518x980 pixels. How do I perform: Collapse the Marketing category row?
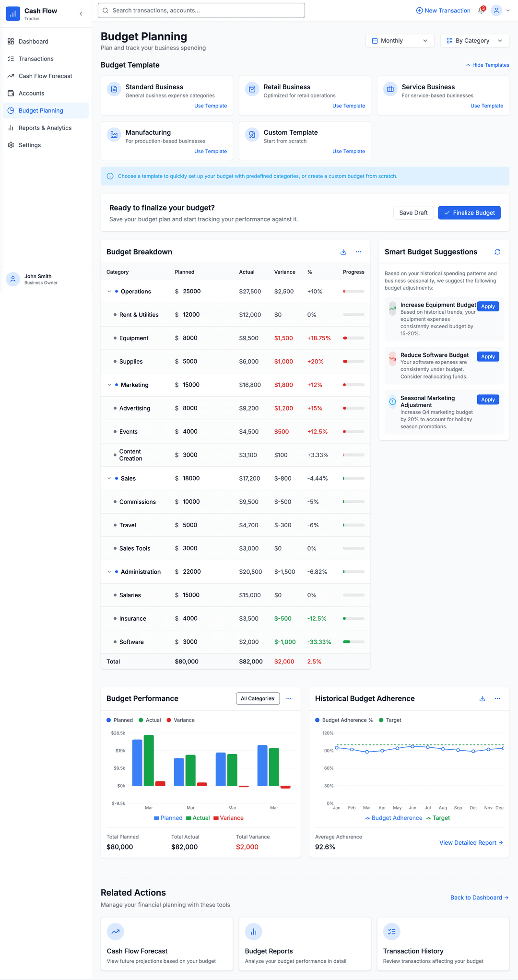[109, 385]
